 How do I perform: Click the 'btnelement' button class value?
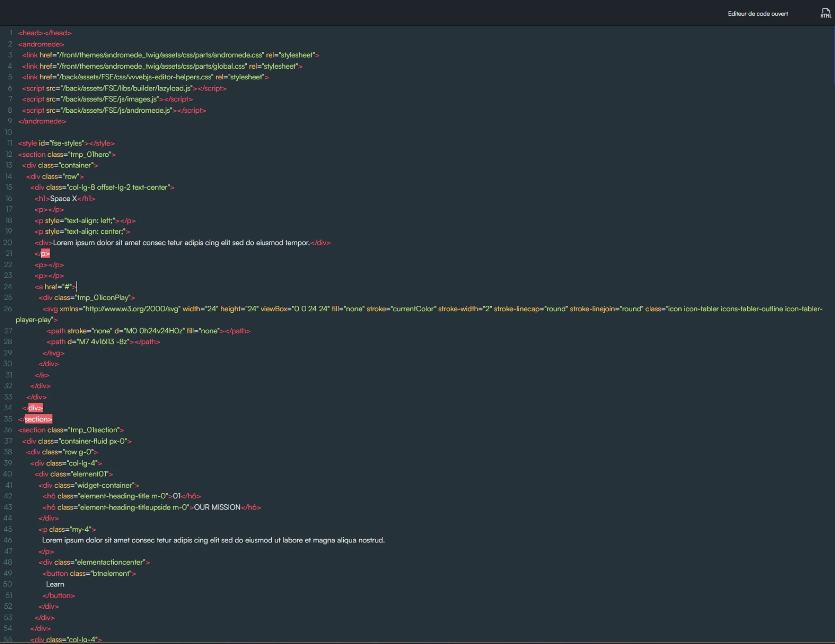(112, 573)
